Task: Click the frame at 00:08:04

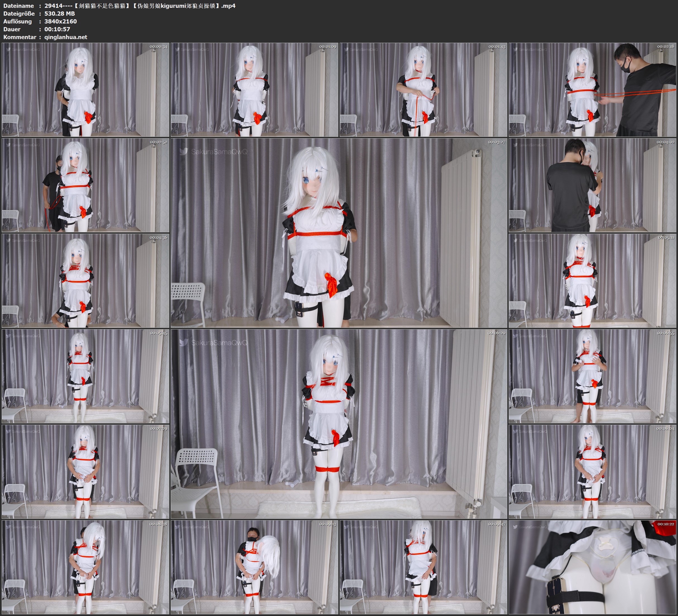Action: pos(593,471)
